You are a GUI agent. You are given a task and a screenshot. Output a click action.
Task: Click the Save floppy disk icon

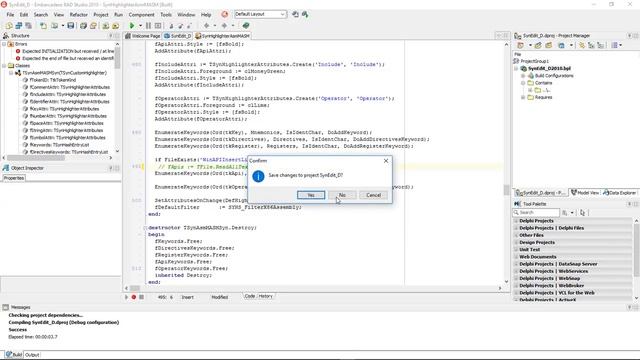71,26
